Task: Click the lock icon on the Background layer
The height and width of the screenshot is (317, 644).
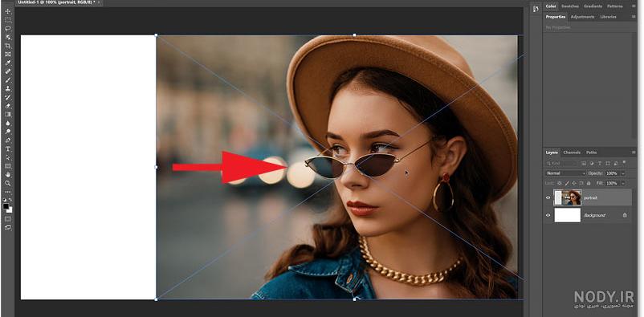Action: tap(625, 215)
